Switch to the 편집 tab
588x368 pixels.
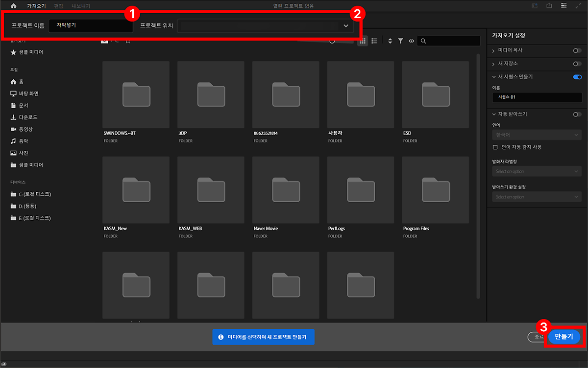58,6
